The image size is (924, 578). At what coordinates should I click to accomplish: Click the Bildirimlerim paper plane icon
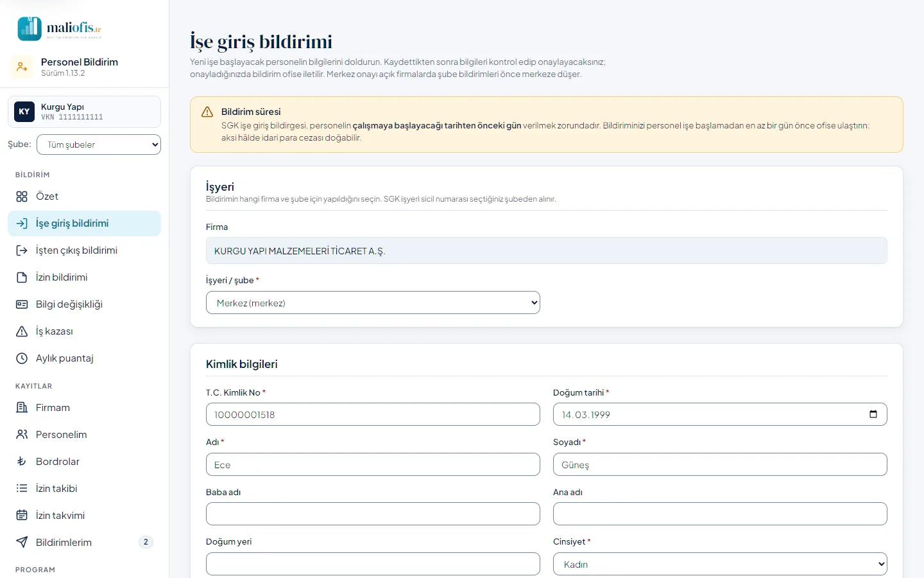point(22,543)
